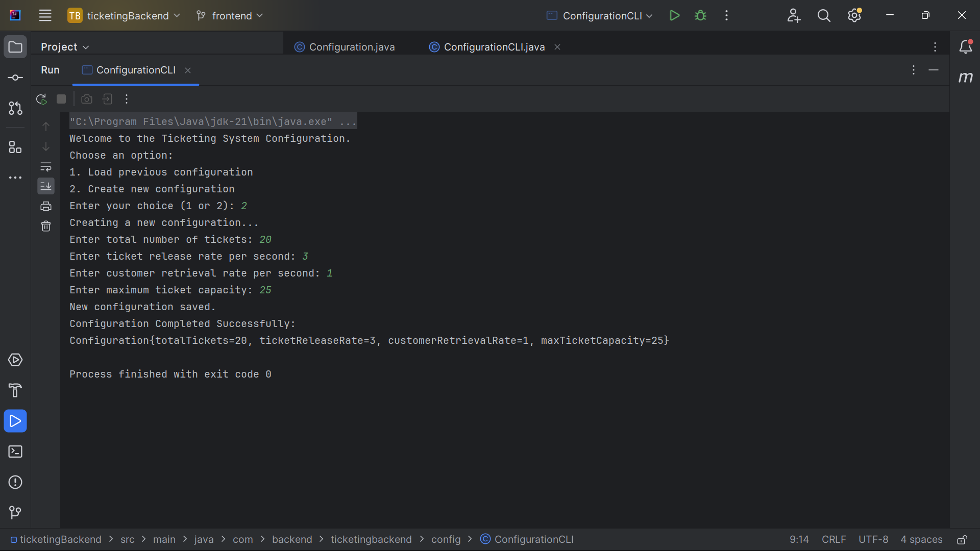The height and width of the screenshot is (551, 980).
Task: Click backend breadcrumb
Action: pyautogui.click(x=292, y=539)
